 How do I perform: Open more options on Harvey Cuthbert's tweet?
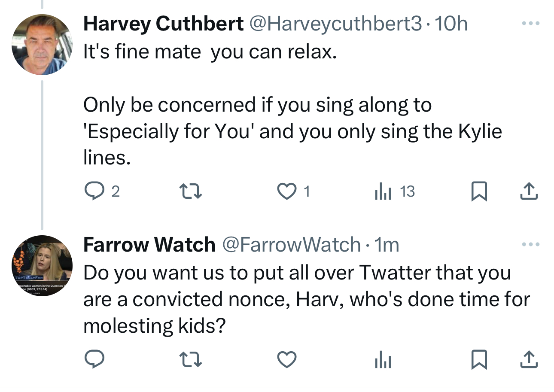pos(529,23)
